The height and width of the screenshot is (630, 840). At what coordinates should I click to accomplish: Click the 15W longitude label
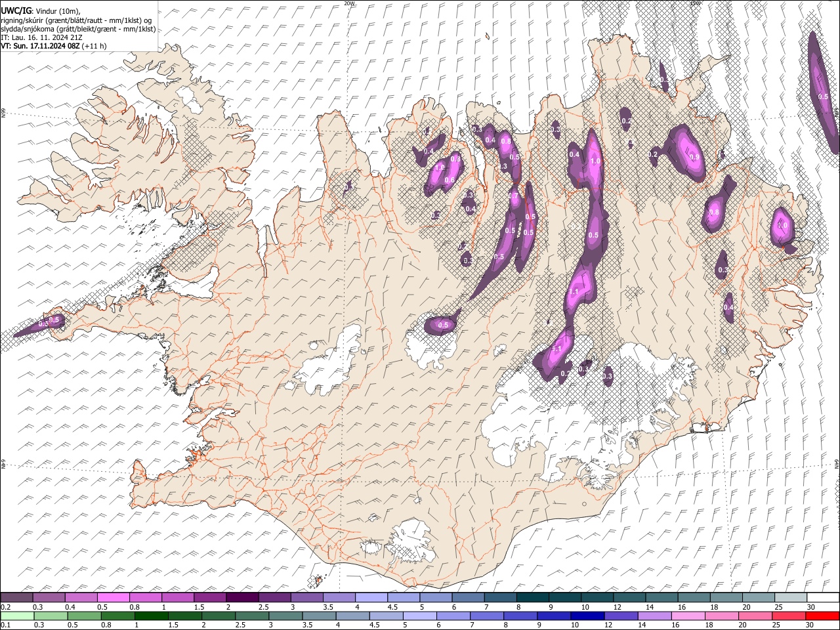(x=695, y=3)
